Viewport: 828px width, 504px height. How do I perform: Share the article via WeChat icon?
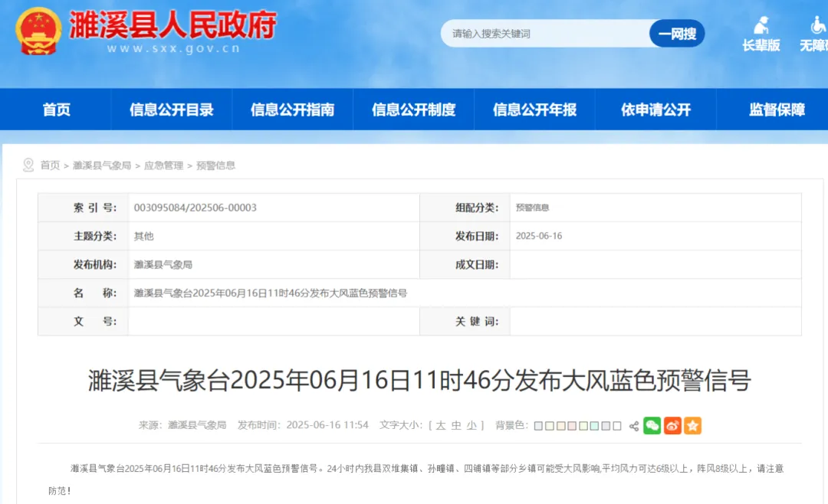(x=652, y=425)
